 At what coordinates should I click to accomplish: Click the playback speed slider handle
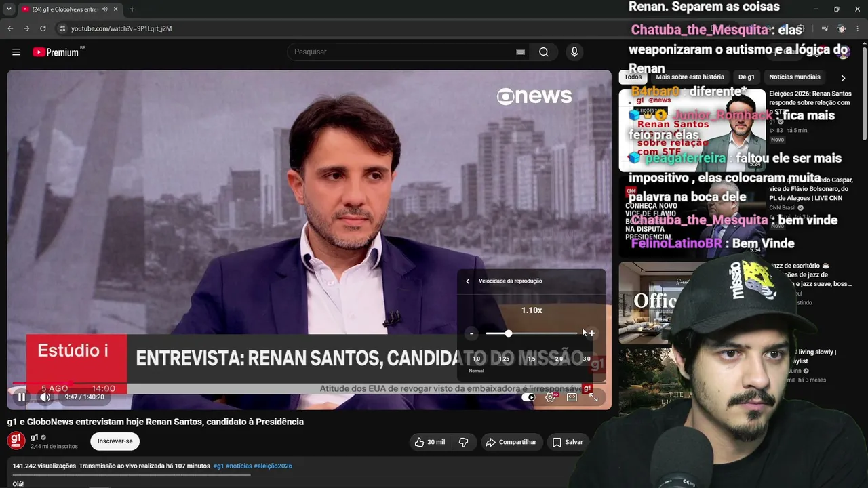(x=508, y=333)
